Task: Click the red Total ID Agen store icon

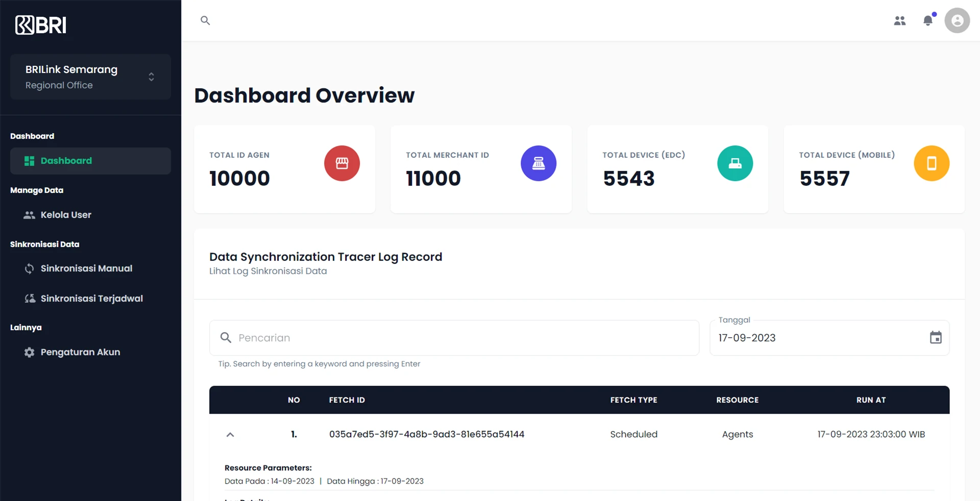Action: 341,163
